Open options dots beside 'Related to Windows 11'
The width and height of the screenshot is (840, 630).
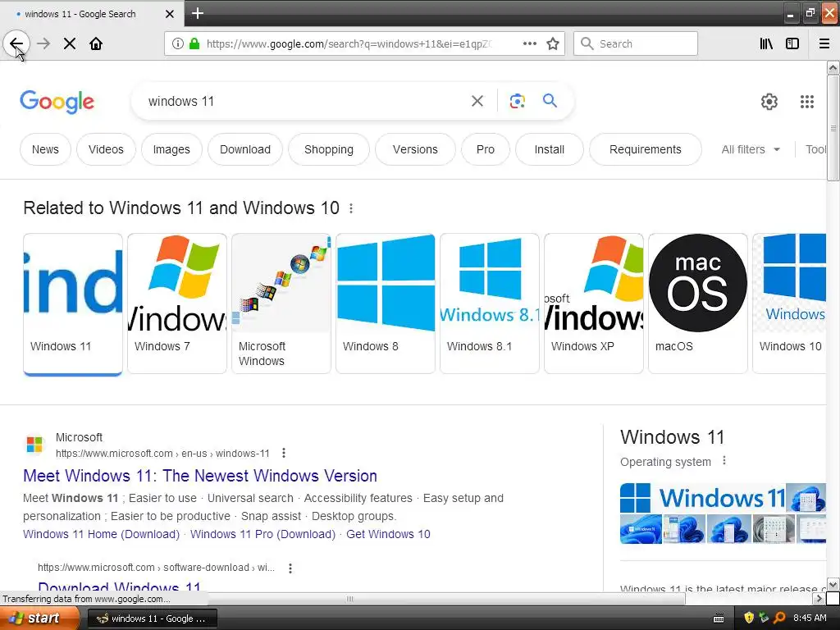click(x=351, y=208)
